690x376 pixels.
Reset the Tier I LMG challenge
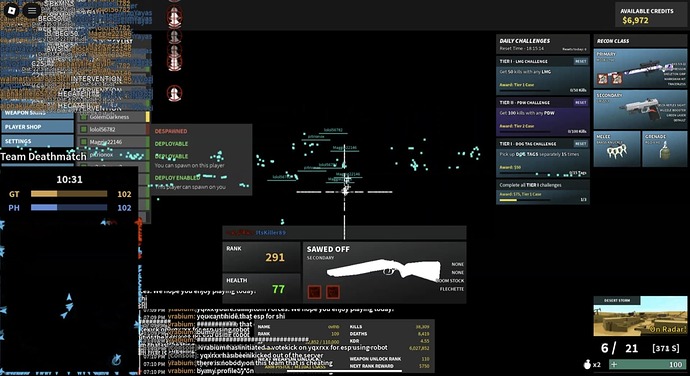point(580,61)
